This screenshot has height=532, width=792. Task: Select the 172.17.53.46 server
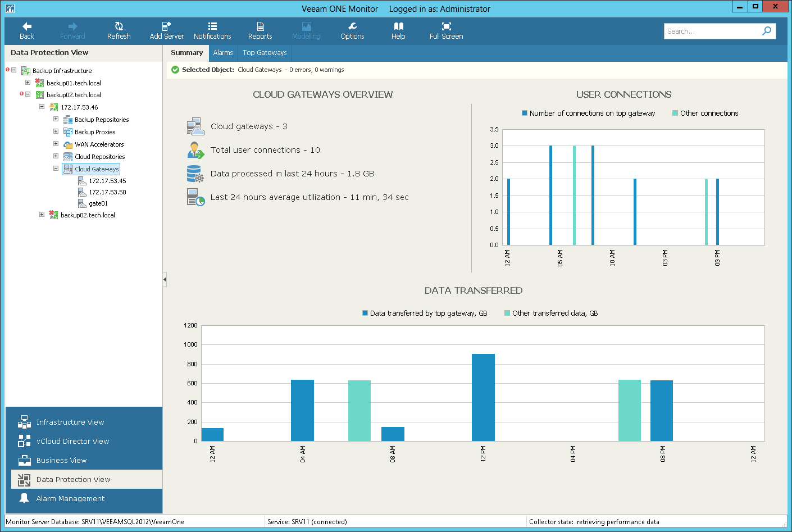tap(79, 107)
